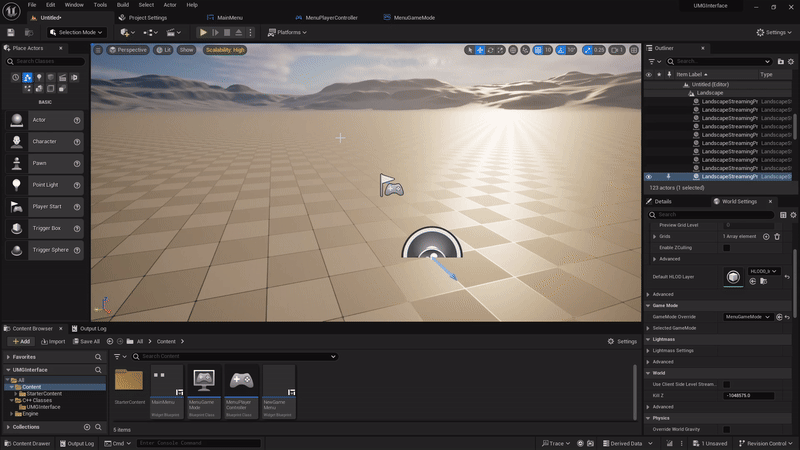Reset GameMode Override to default arrow

tap(787, 317)
